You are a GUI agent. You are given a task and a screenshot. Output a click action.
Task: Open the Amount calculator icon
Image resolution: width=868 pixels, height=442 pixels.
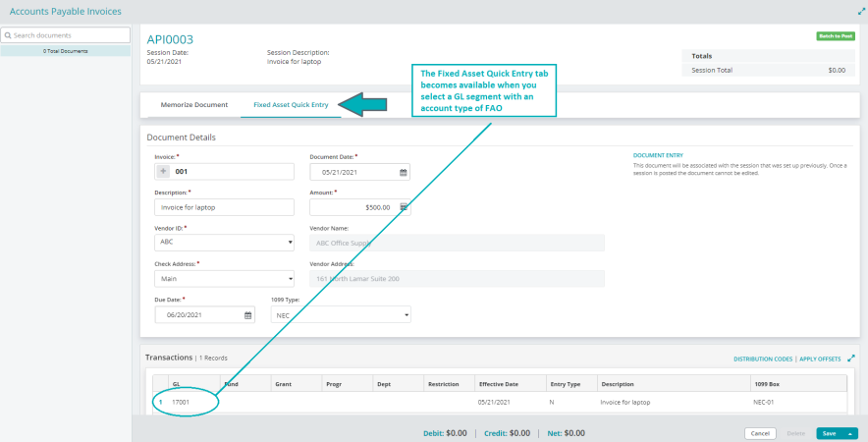click(x=403, y=207)
